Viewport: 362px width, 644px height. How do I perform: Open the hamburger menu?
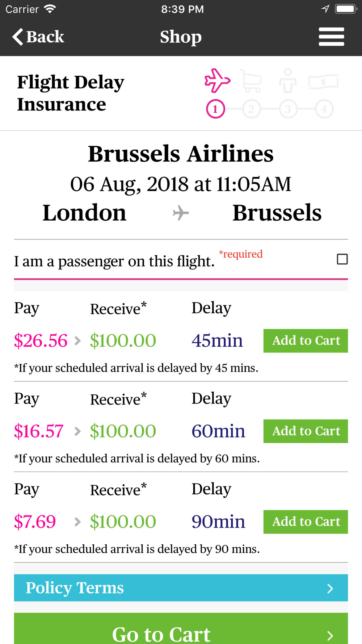coord(331,37)
